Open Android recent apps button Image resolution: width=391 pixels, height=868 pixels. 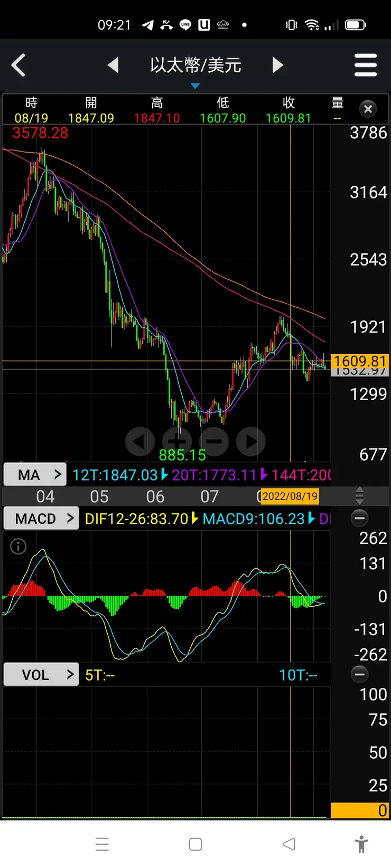pos(102,844)
